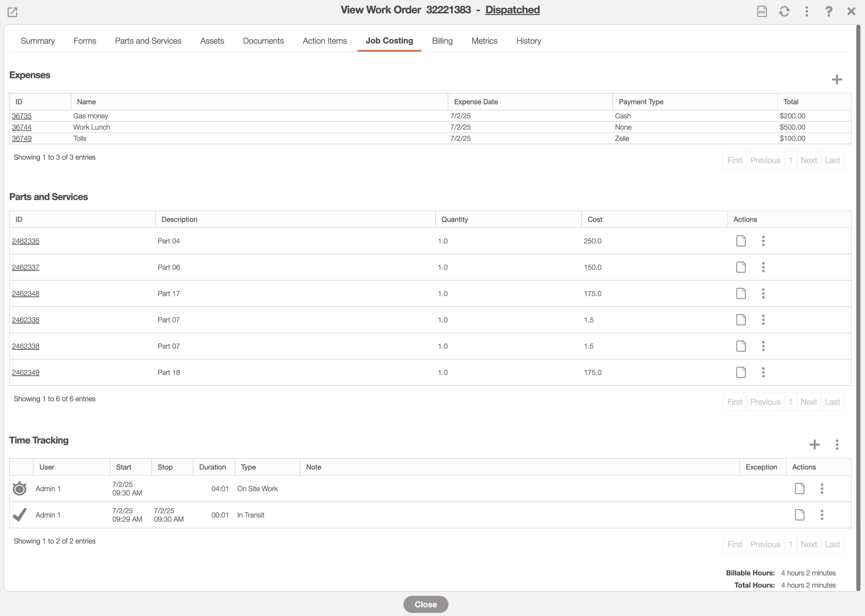Click the refresh icon in header
Viewport: 865px width, 616px height.
click(x=784, y=11)
